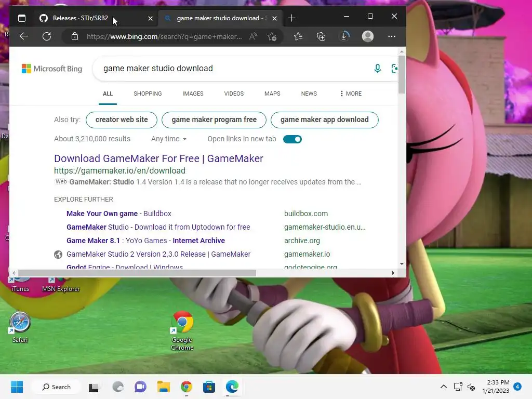532x399 pixels.
Task: Select the MAPS results tab
Action: pos(272,94)
